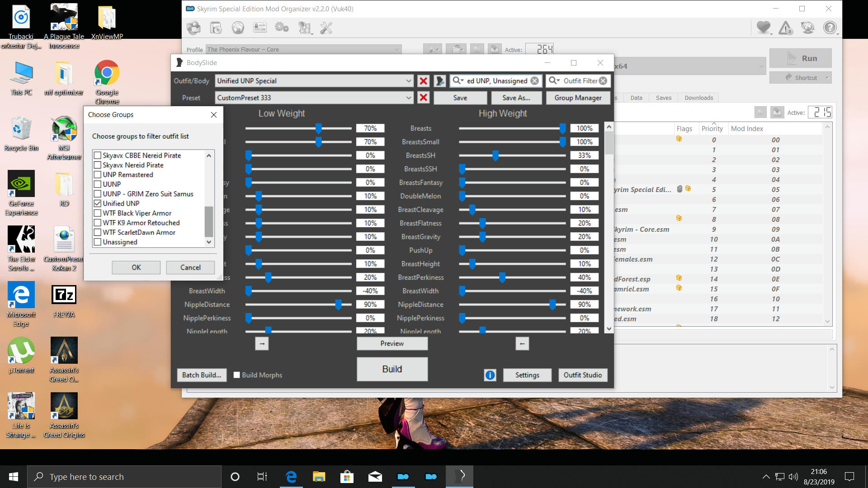Open the x64 executable selector dropdown
Viewport: 868px width, 488px height.
tap(761, 66)
